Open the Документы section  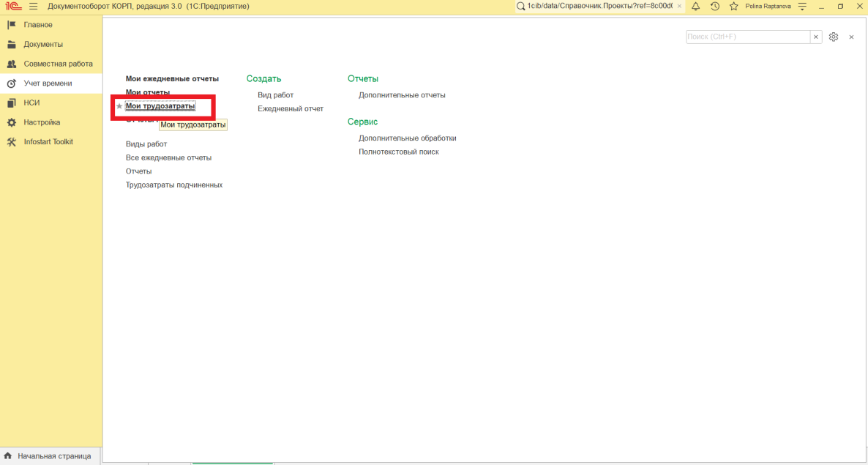(x=43, y=44)
